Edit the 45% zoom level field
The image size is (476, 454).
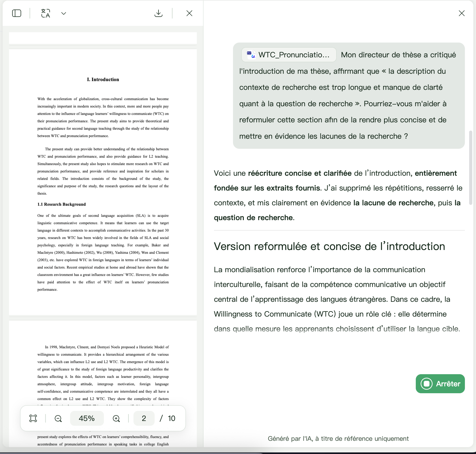(87, 418)
